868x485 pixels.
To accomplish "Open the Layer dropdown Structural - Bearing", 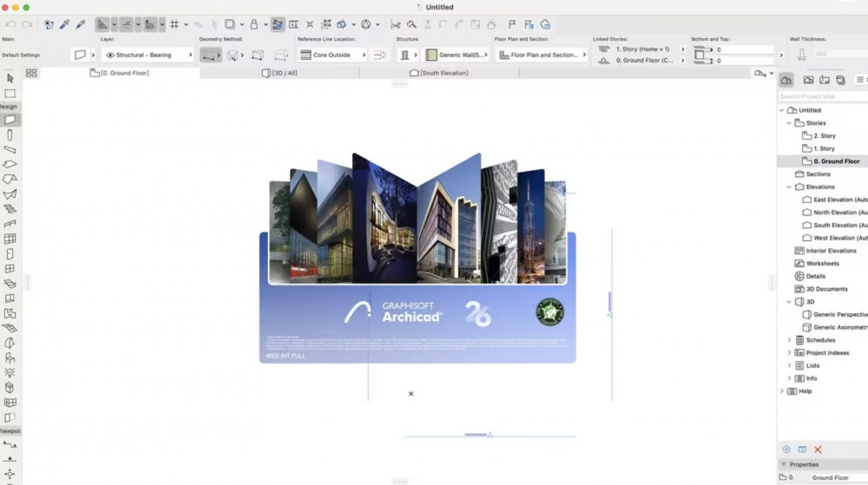I will click(148, 55).
